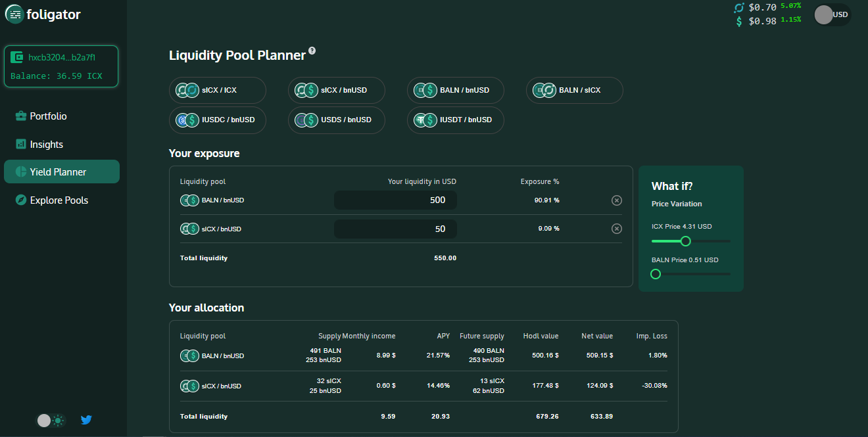Click the dollar sign price ticker icon
The width and height of the screenshot is (868, 437).
pos(739,21)
